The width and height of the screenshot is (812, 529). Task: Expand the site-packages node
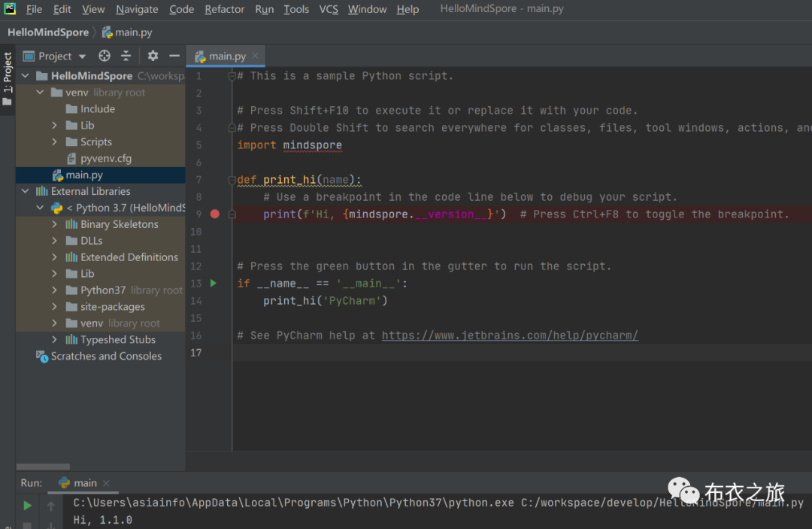pyautogui.click(x=54, y=306)
